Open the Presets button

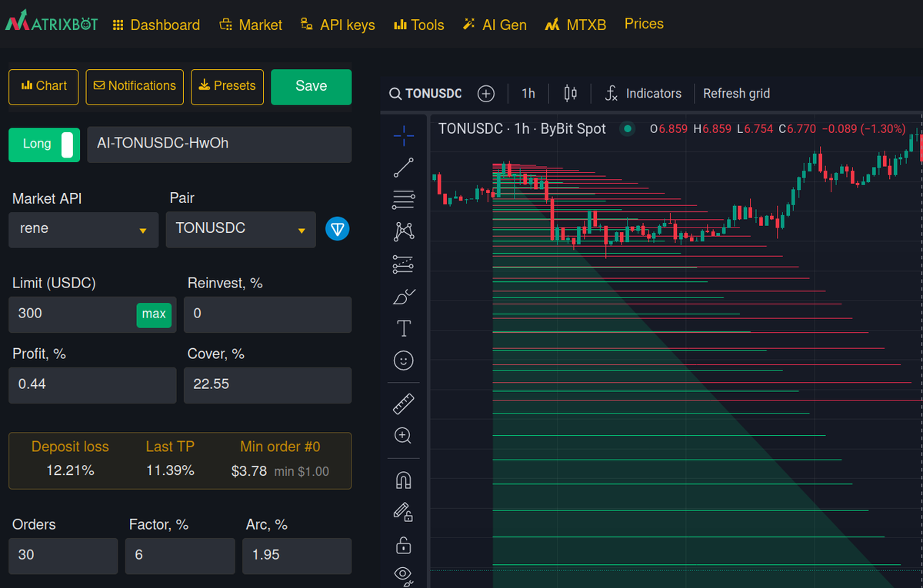tap(227, 86)
